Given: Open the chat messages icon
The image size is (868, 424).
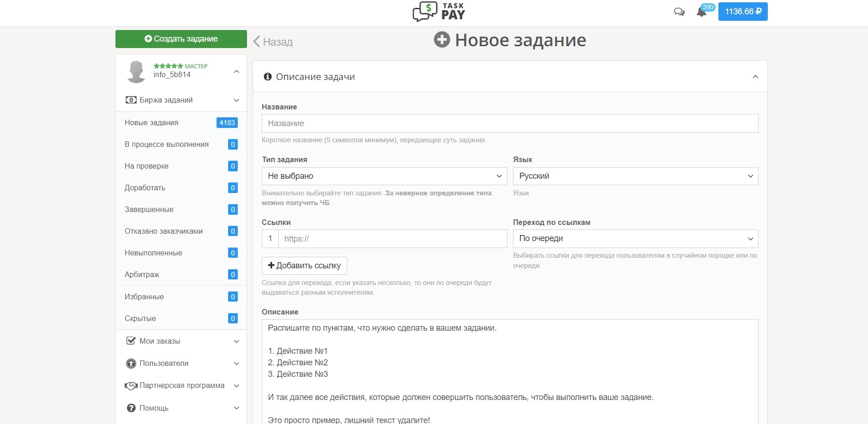Looking at the screenshot, I should 679,12.
